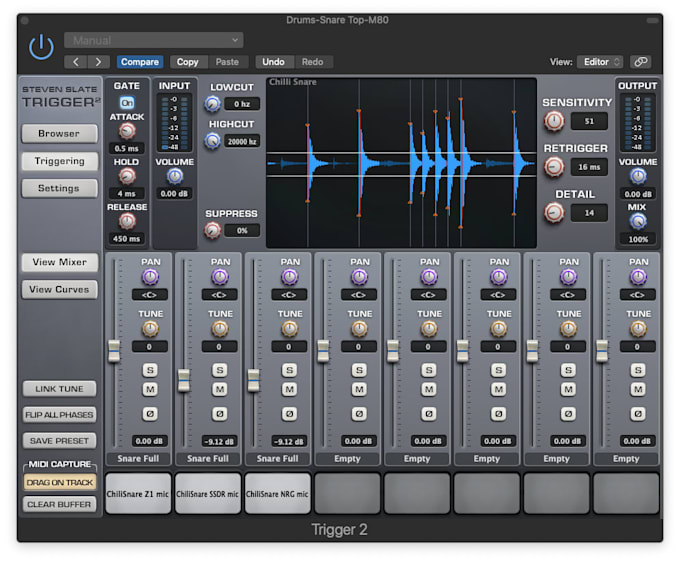680x562 pixels.
Task: Click Pan knob of ChiliSnare Z1 channel
Action: [150, 277]
